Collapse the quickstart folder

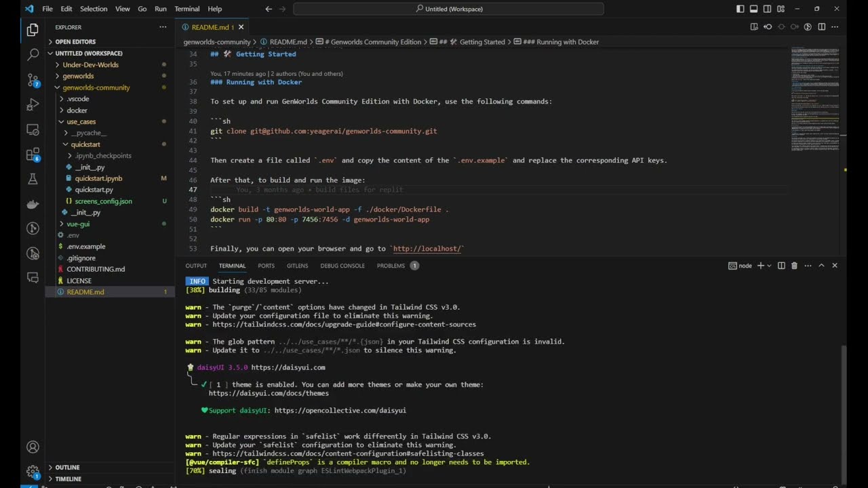110,144
